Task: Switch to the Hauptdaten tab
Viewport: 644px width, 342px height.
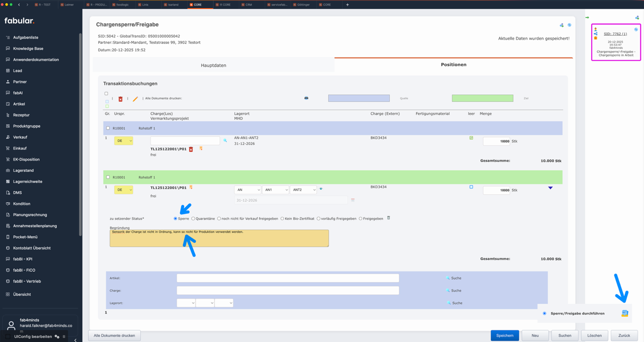Action: tap(213, 66)
